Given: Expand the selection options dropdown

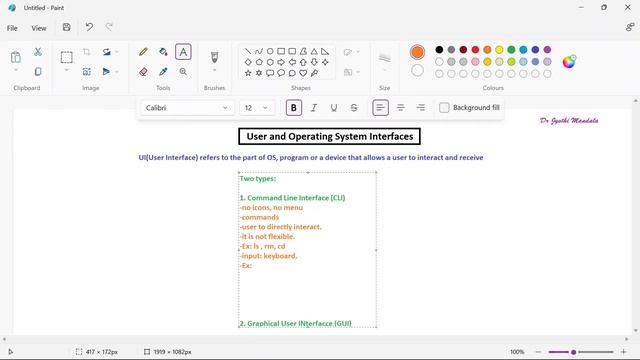Looking at the screenshot, I should [67, 70].
